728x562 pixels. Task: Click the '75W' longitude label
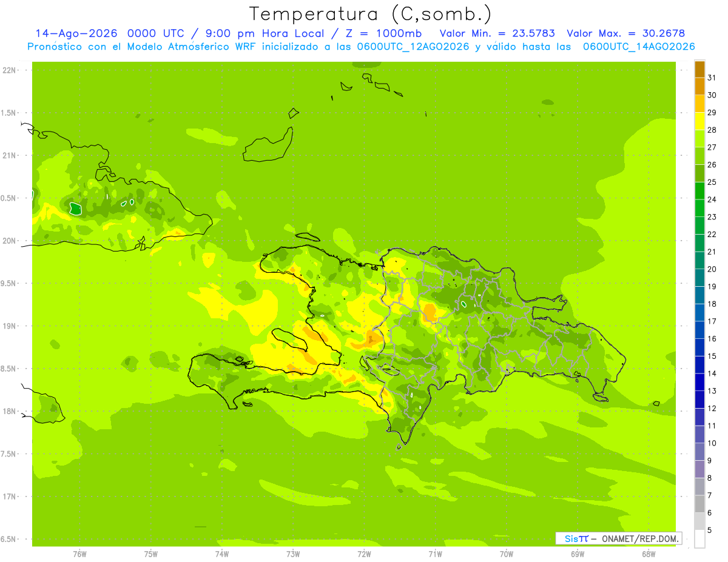click(x=150, y=554)
